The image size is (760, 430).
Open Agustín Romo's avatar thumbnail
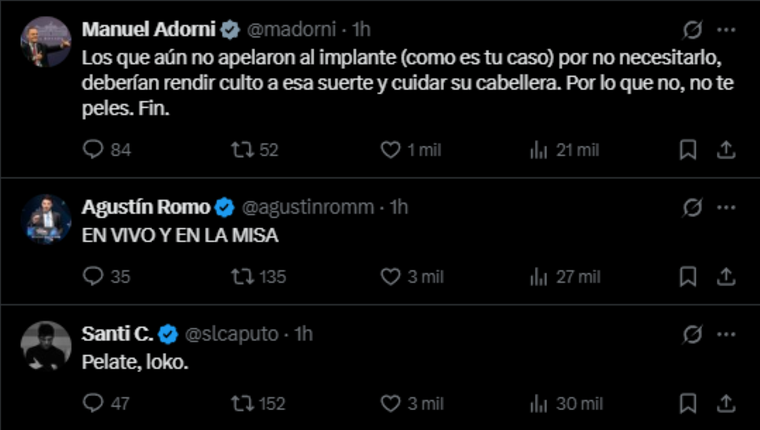pos(46,220)
